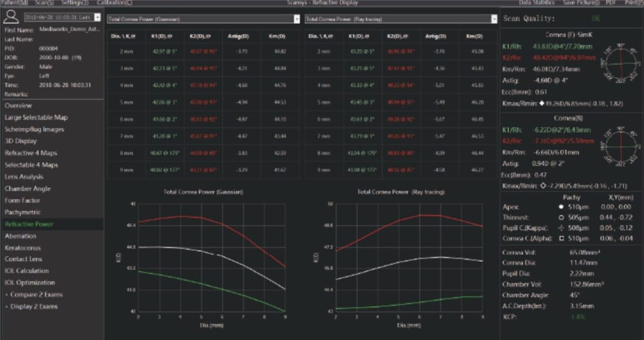The height and width of the screenshot is (340, 644).
Task: Open Total Cornea Power (Gaussian) dropdown
Action: 296,19
